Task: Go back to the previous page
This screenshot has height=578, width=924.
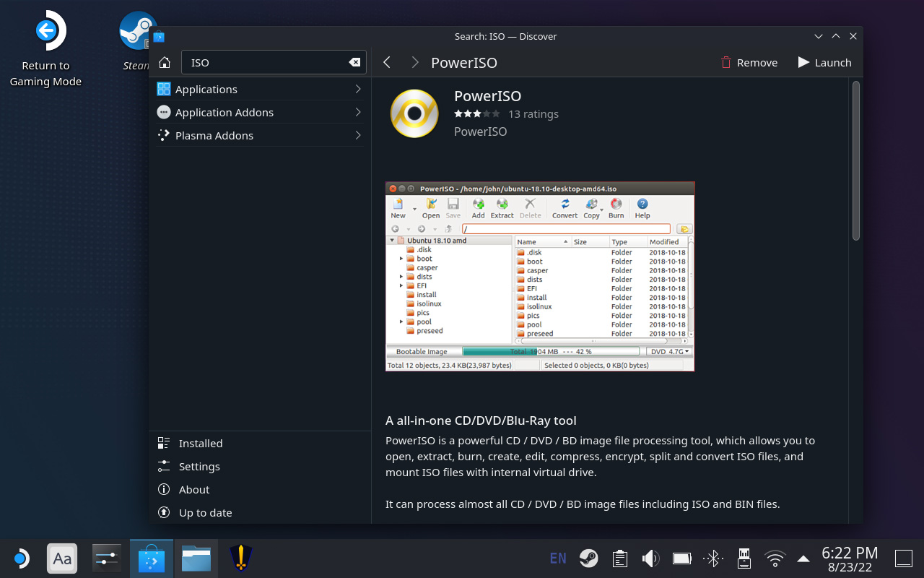Action: click(387, 63)
